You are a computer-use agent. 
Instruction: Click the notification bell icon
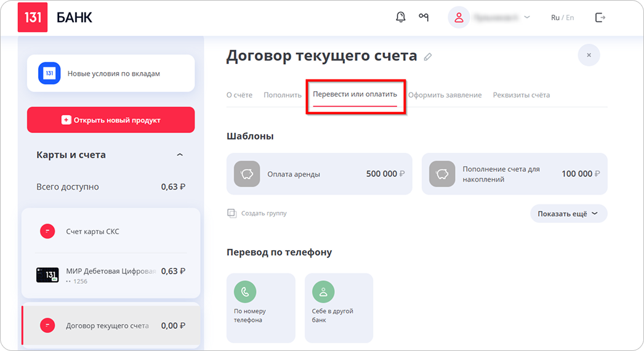tap(400, 17)
